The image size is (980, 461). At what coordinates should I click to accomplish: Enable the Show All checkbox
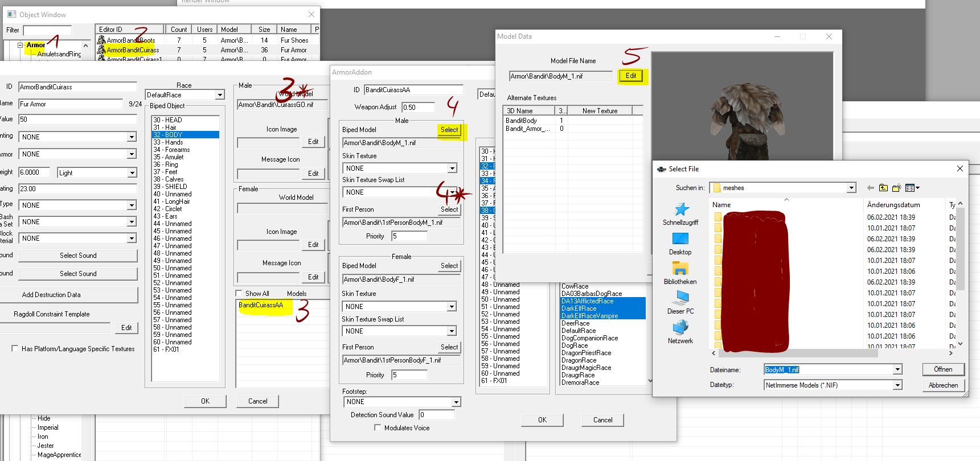pyautogui.click(x=239, y=294)
